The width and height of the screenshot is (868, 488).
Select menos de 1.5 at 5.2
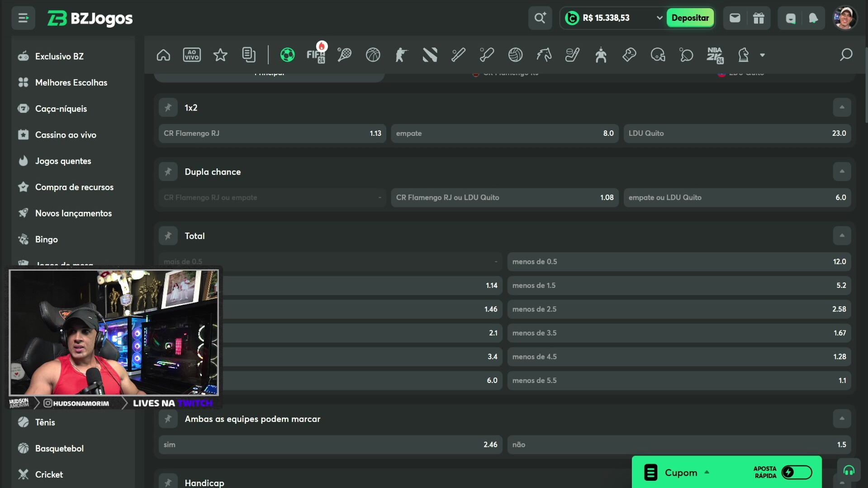pyautogui.click(x=679, y=286)
